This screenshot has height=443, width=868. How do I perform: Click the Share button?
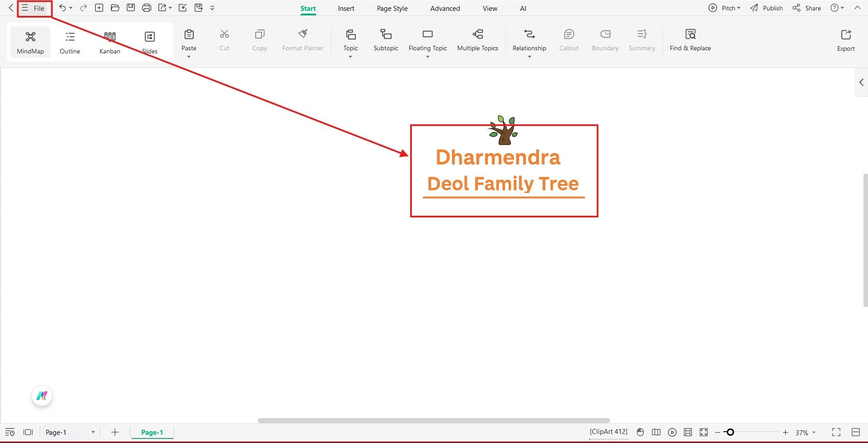(807, 8)
